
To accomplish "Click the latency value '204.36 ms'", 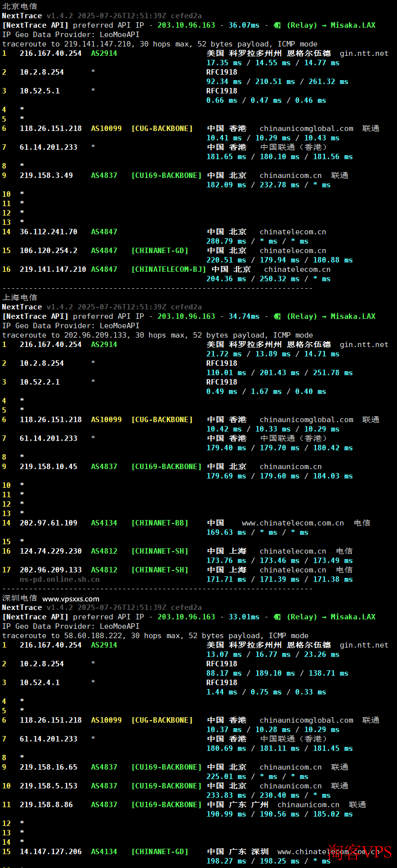I will click(x=226, y=279).
